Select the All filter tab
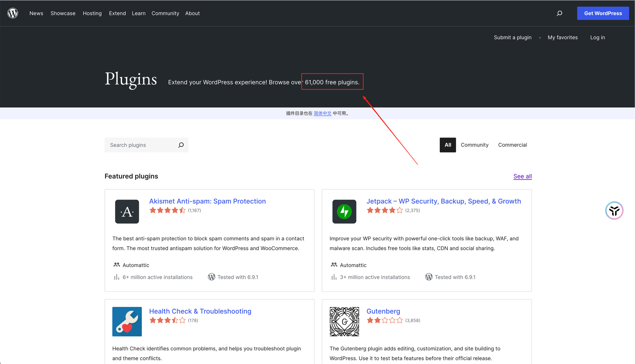Screen dimensions: 635x364 448,145
